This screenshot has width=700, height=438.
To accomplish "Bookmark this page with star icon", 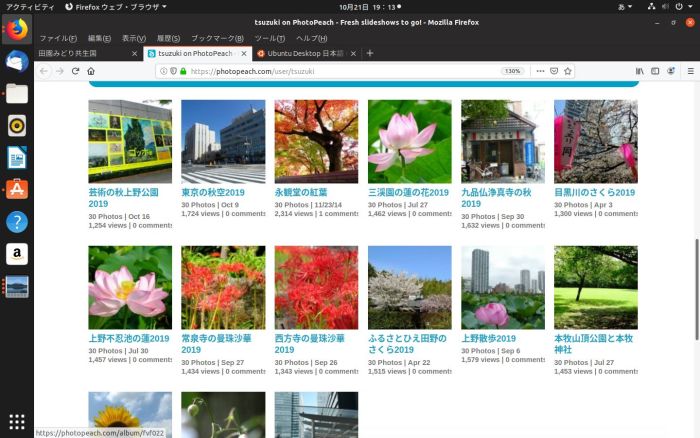I will pyautogui.click(x=568, y=71).
